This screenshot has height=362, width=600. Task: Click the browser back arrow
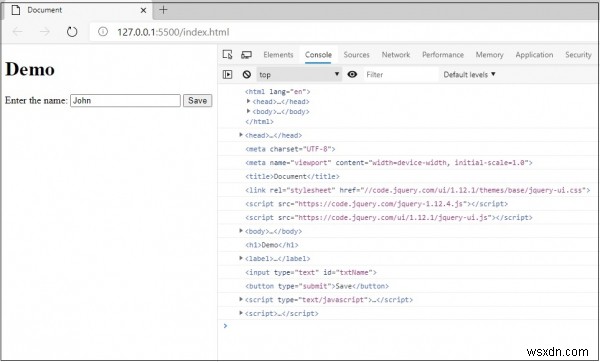point(18,32)
